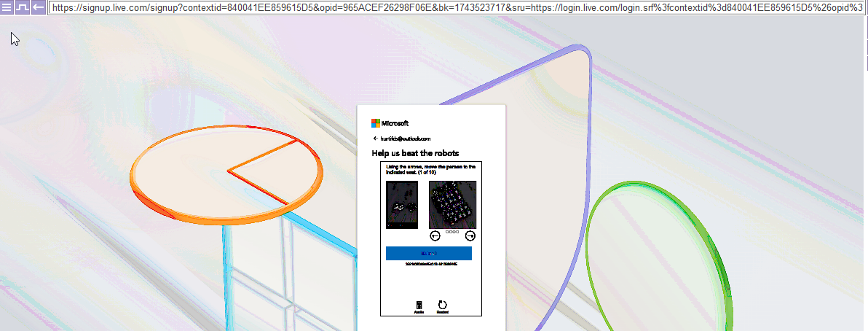Click the session ID text below Submit
Screen dimensions: 868x331
click(x=428, y=264)
